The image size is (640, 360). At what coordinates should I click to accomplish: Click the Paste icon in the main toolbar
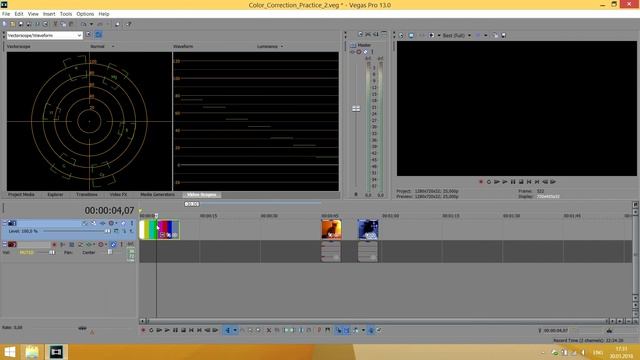tap(71, 24)
